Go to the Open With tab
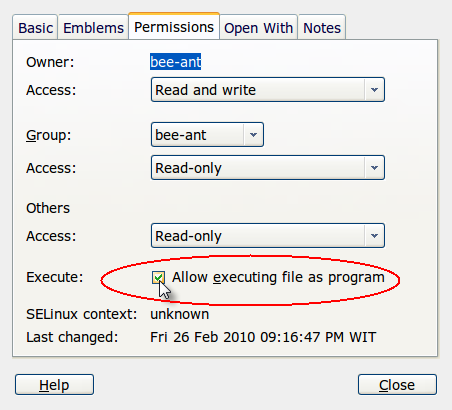Image resolution: width=452 pixels, height=410 pixels. [x=258, y=28]
